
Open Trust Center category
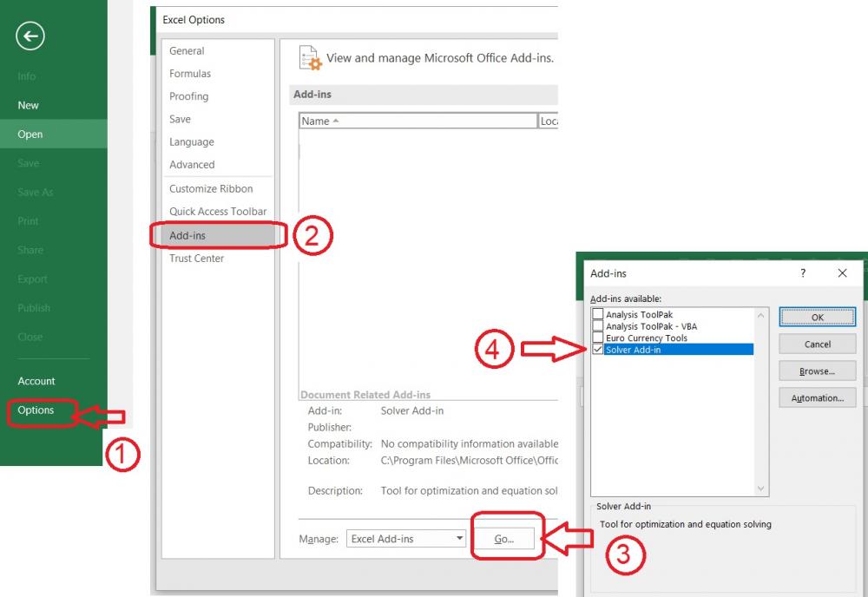(196, 259)
